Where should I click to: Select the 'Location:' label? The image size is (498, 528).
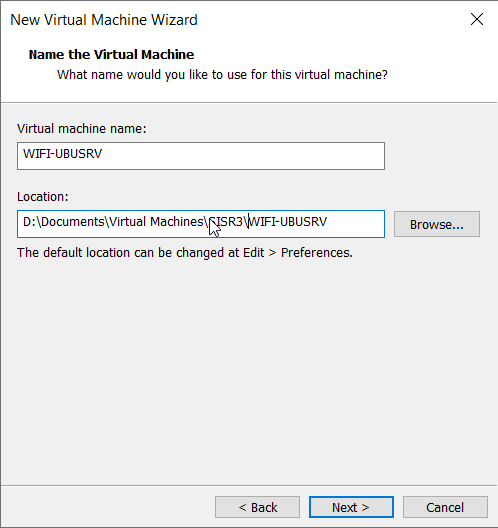pyautogui.click(x=43, y=197)
